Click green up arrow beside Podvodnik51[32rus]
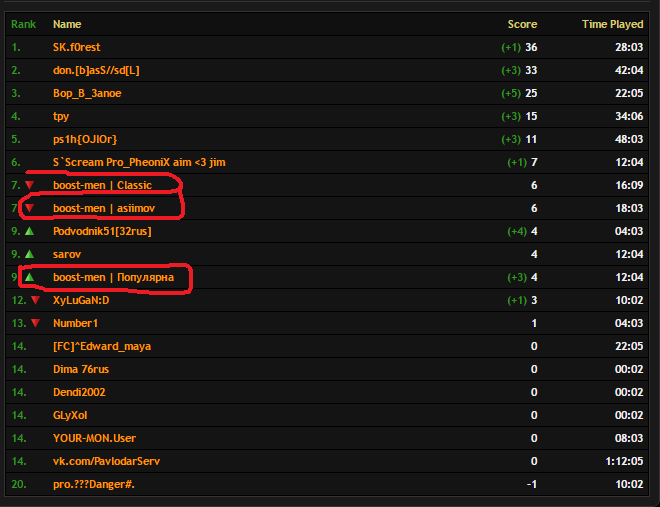The height and width of the screenshot is (507, 660). [x=29, y=231]
